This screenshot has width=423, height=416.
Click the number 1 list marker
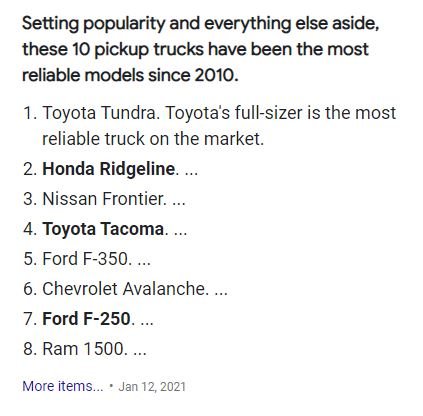pos(30,113)
